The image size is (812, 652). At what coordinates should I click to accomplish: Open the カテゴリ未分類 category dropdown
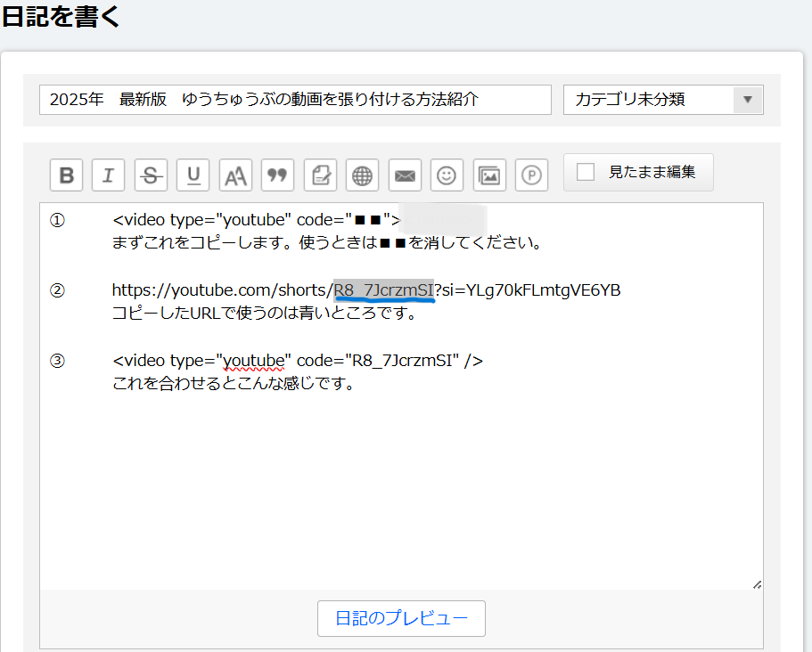tap(663, 100)
